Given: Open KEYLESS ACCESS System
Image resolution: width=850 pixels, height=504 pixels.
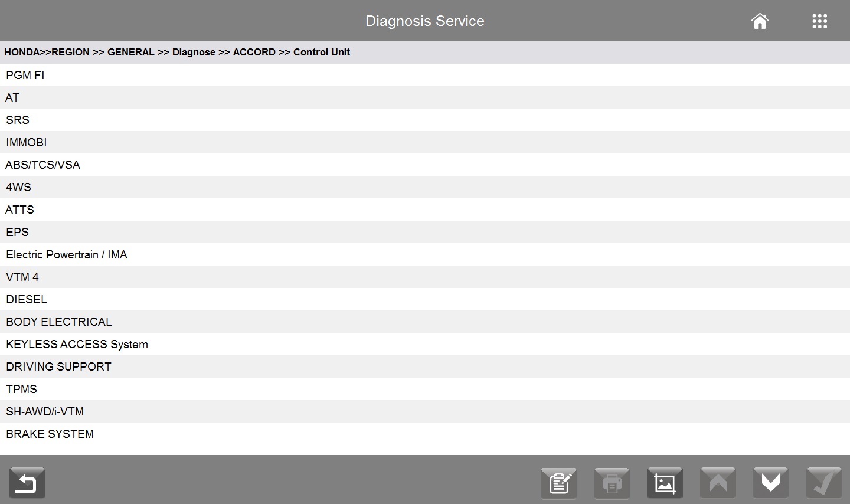Looking at the screenshot, I should (425, 344).
